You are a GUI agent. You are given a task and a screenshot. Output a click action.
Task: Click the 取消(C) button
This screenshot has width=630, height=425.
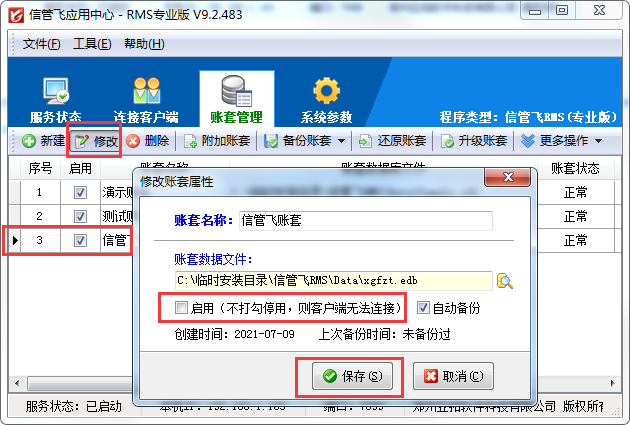pos(453,376)
